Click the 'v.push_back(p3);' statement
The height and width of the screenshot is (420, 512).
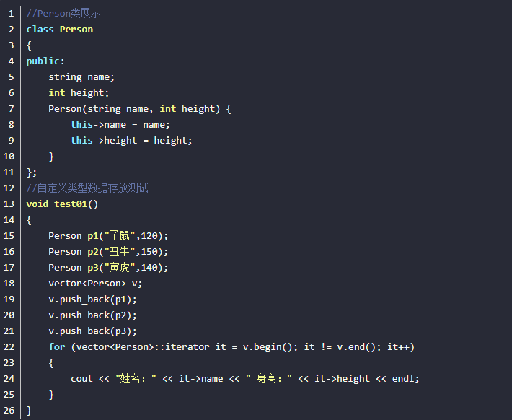(92, 331)
